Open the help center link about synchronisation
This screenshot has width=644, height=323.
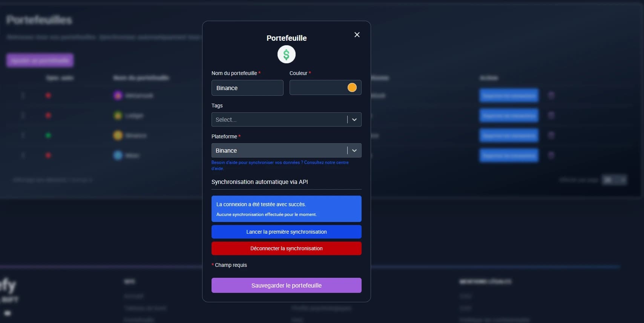pyautogui.click(x=280, y=165)
